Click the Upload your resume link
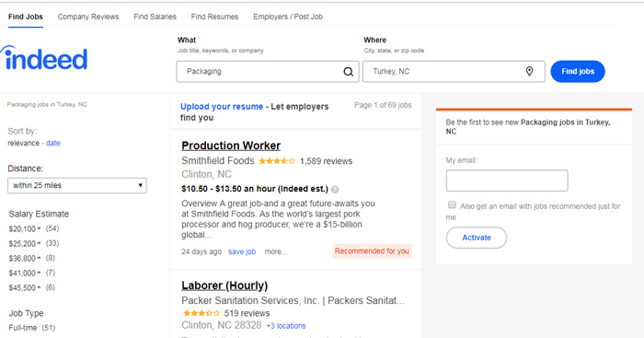Viewport: 644px width, 338px height. (x=222, y=107)
